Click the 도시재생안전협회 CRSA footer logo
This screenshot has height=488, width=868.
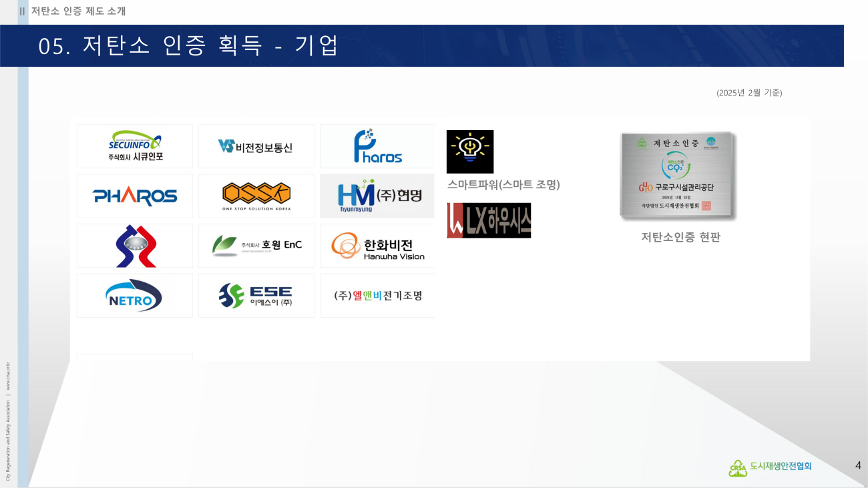point(770,467)
